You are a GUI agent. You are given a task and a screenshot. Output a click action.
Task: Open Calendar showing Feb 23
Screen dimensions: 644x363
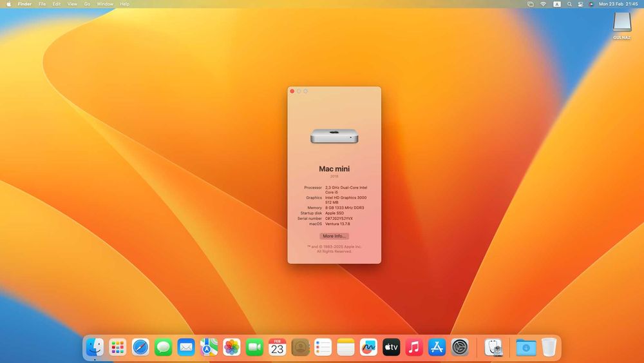(277, 348)
